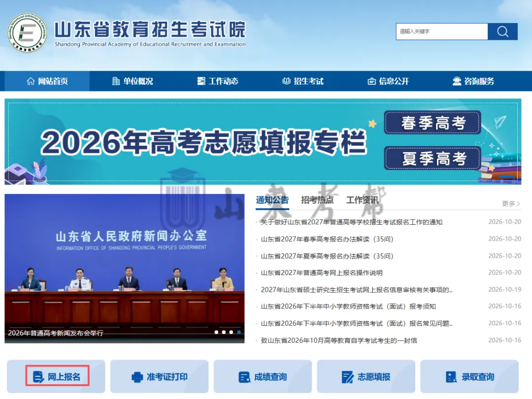Open the 2027年山东省硕士研究生招生考试 notice
The height and width of the screenshot is (399, 532).
357,289
